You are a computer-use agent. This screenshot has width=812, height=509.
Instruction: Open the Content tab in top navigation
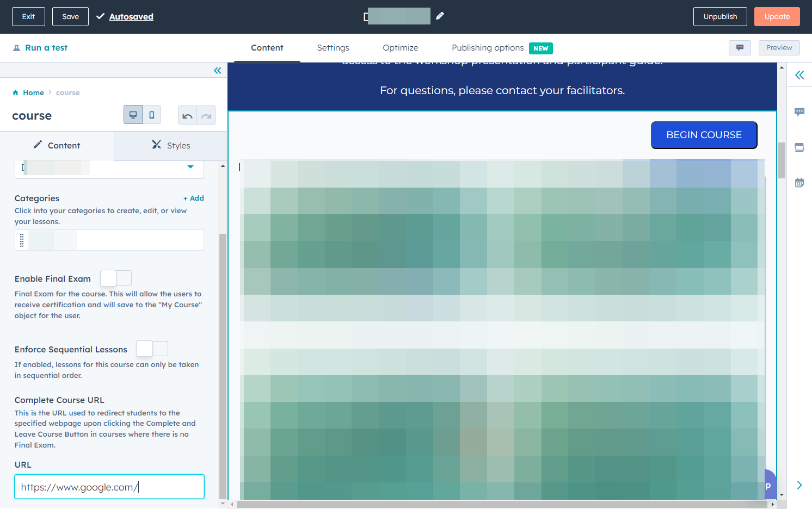pyautogui.click(x=267, y=48)
